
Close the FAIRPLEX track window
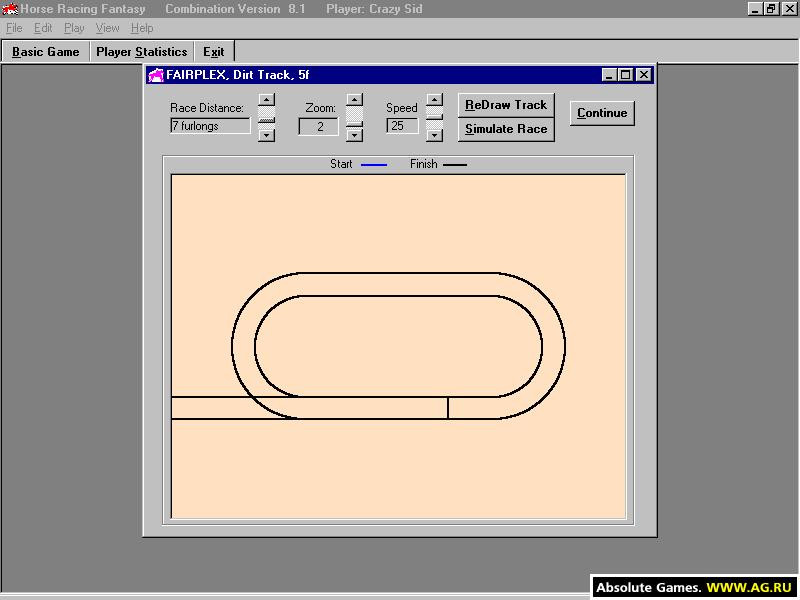click(x=644, y=75)
